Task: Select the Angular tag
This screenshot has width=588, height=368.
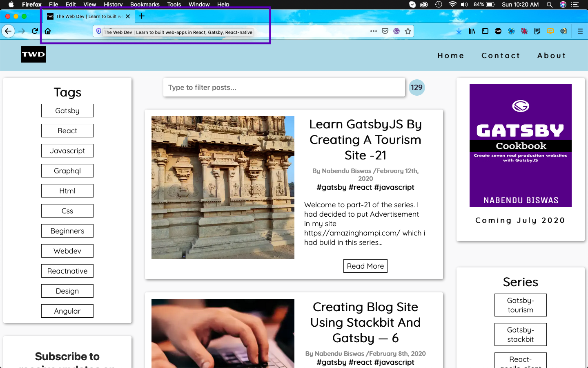Action: pyautogui.click(x=67, y=311)
